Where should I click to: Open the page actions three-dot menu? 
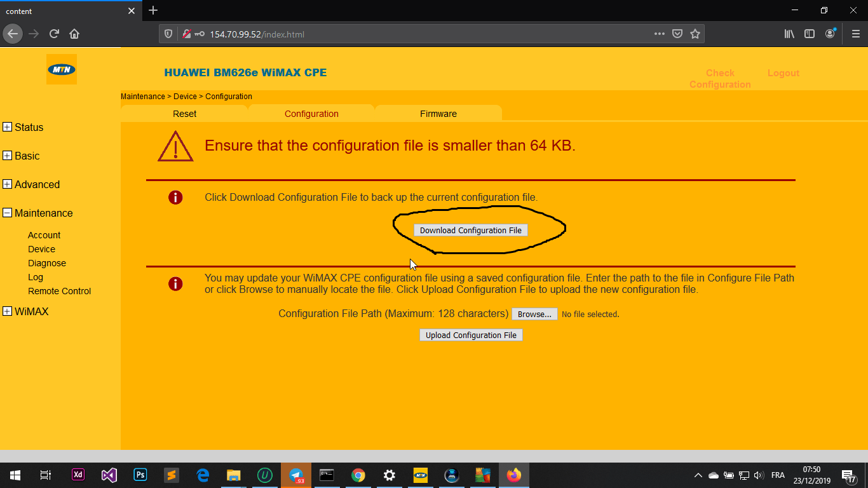(660, 34)
